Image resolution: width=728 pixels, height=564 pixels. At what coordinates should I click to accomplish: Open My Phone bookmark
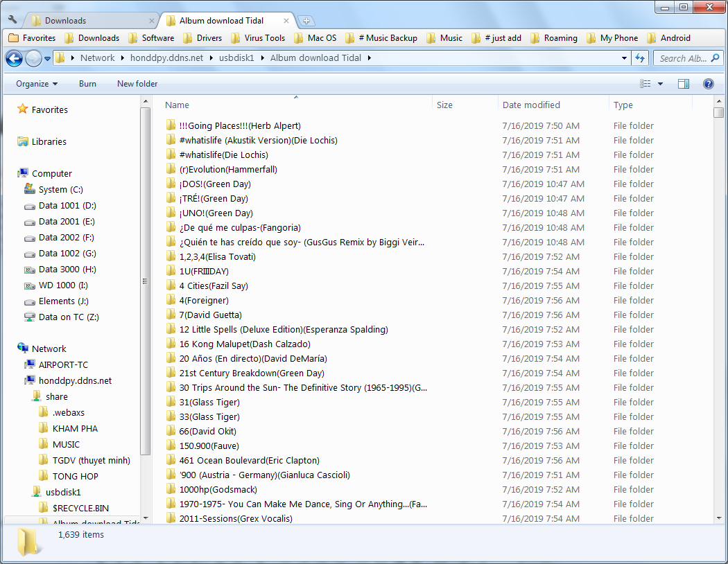[x=612, y=38]
